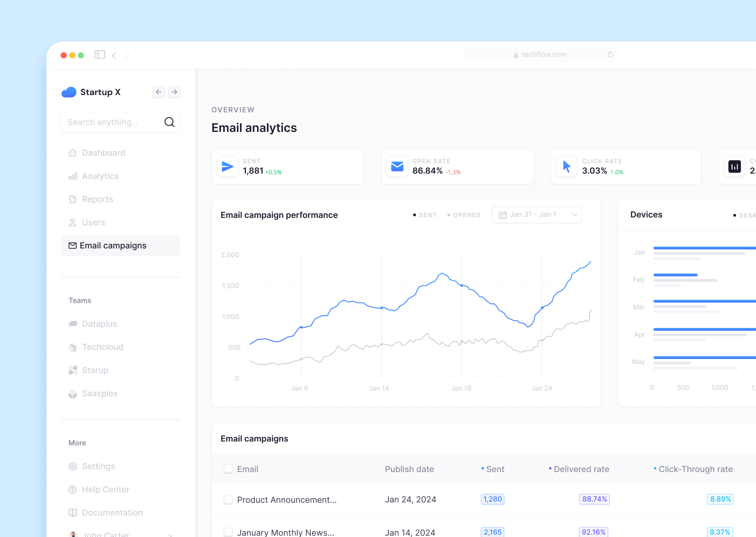Click the search magnifier icon

170,122
